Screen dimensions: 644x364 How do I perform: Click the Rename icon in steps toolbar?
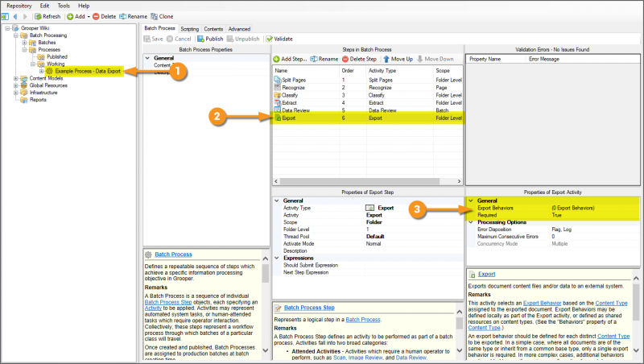coord(314,59)
